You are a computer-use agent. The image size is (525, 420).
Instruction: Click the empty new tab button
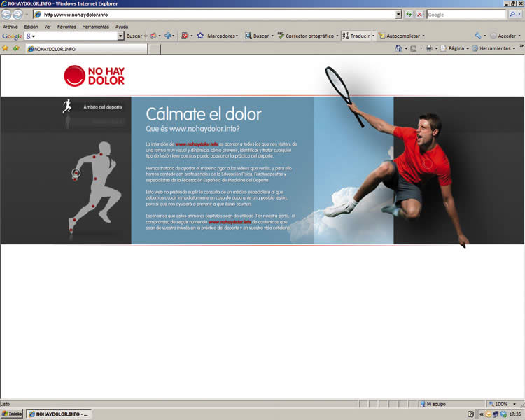click(155, 49)
